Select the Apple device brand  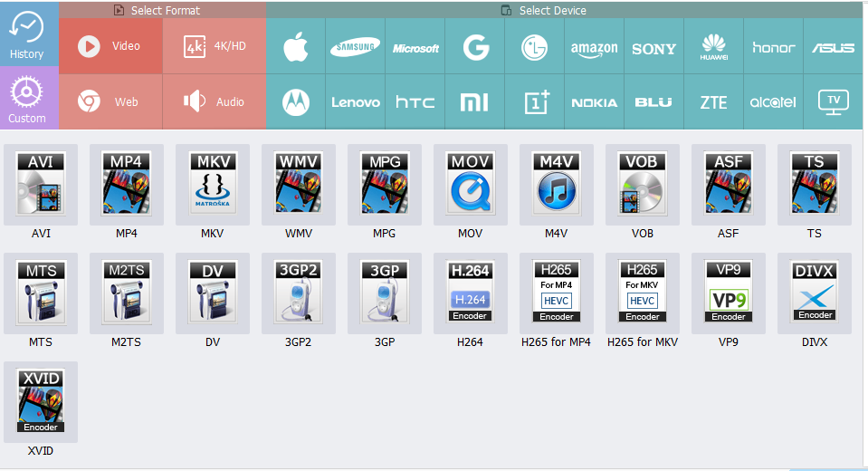[296, 46]
